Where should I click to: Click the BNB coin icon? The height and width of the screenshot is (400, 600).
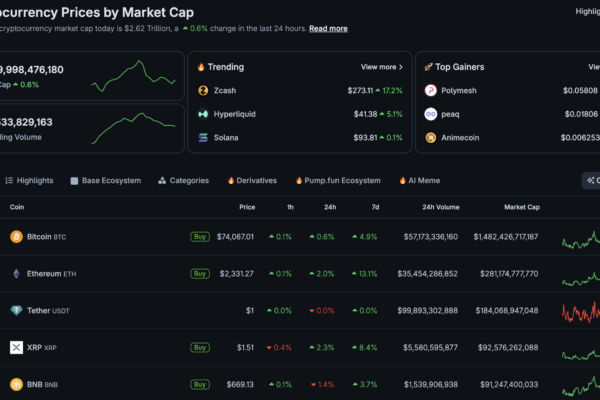coord(16,384)
